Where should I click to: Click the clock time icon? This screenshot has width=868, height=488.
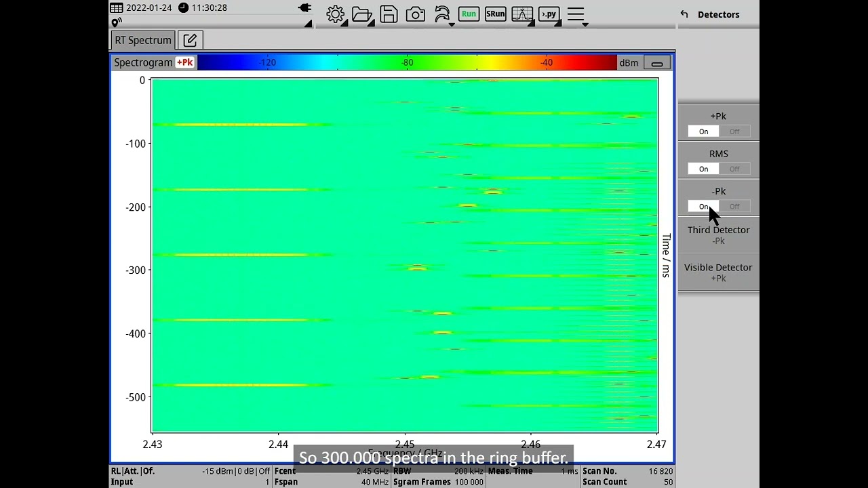coord(184,7)
